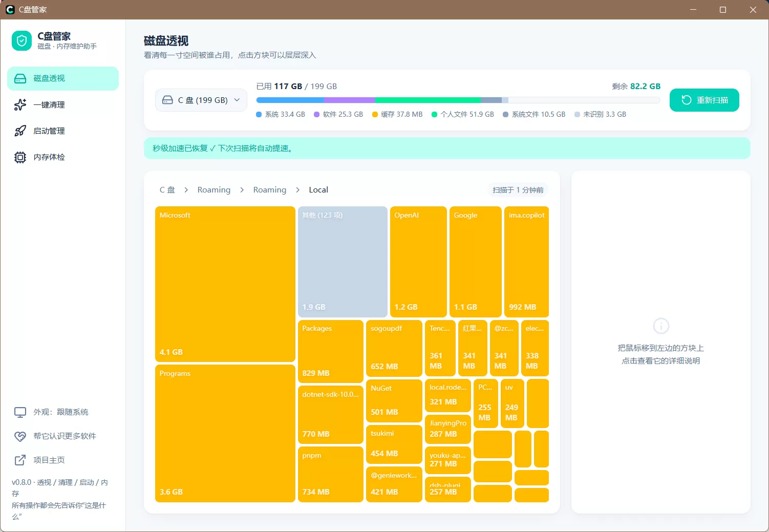The width and height of the screenshot is (769, 532).
Task: Open the OpenAI 1.2 GB block
Action: 418,262
